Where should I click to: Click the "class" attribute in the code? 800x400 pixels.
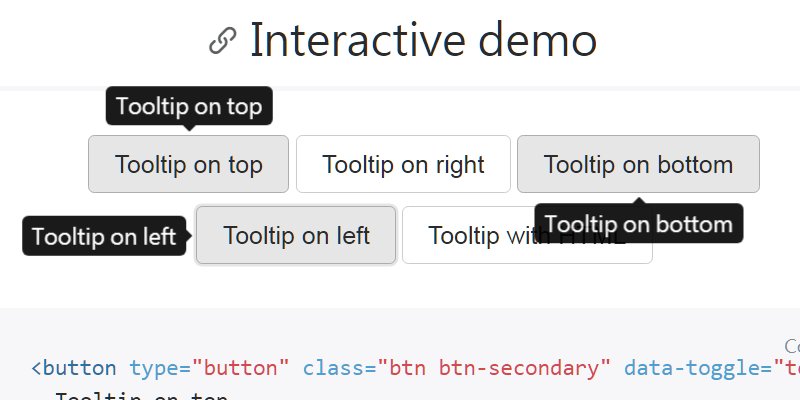(335, 368)
